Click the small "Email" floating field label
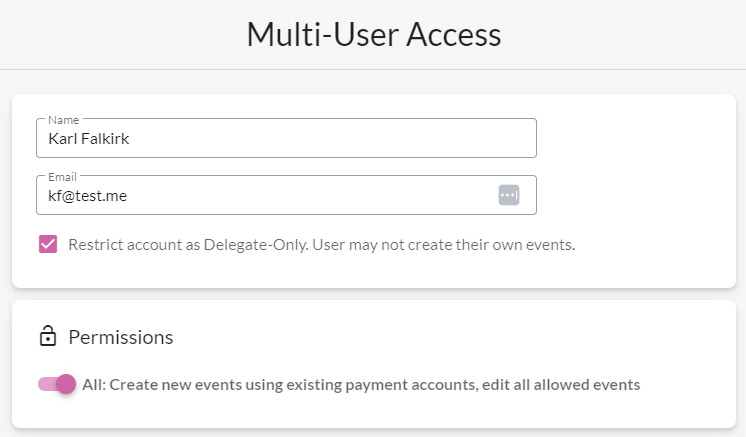The width and height of the screenshot is (746, 437). tap(62, 177)
